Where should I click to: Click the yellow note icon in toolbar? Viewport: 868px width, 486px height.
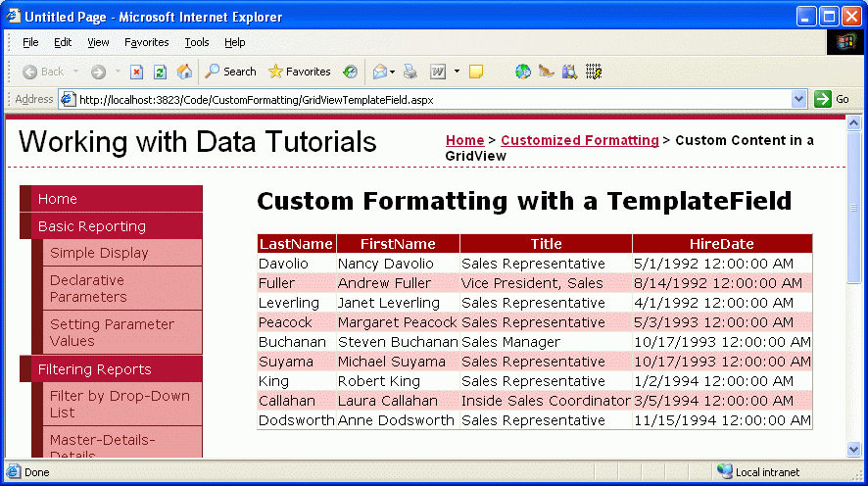(476, 72)
